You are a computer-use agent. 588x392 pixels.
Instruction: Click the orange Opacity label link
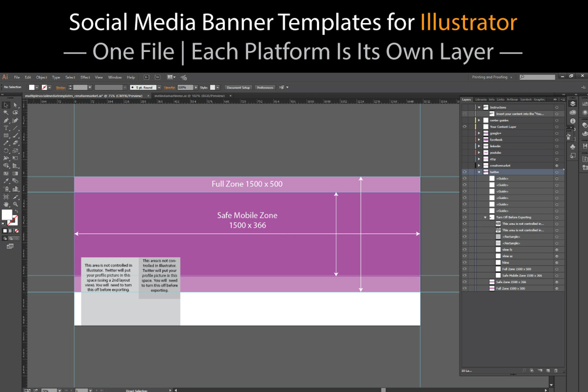click(x=170, y=88)
